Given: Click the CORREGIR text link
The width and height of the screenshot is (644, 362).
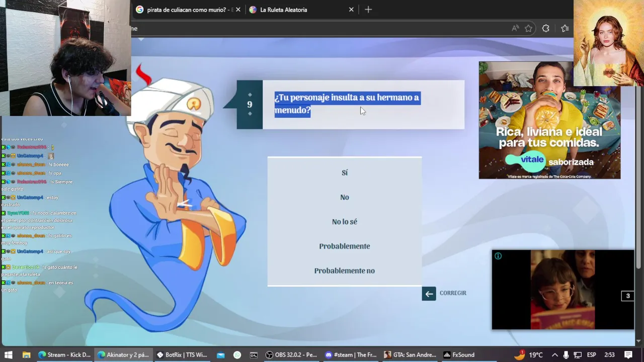Looking at the screenshot, I should [453, 293].
